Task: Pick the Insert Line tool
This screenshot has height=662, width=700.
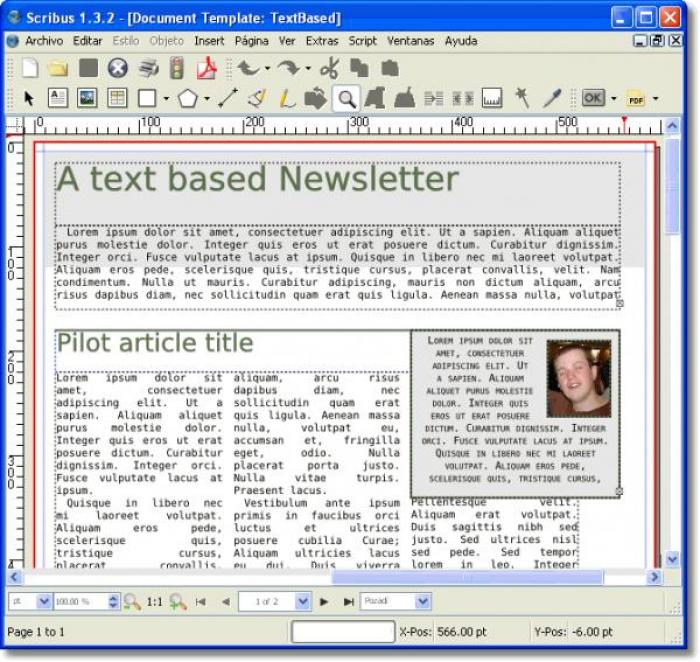Action: [228, 98]
